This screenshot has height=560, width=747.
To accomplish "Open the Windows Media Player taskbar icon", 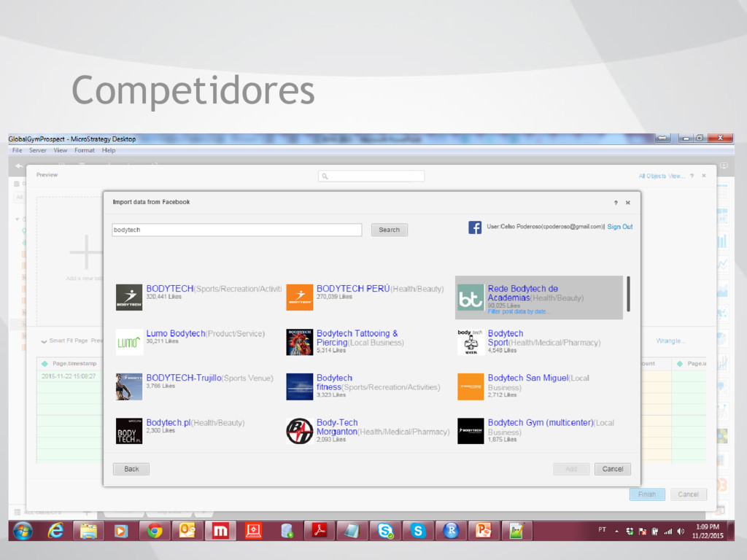I will (121, 531).
